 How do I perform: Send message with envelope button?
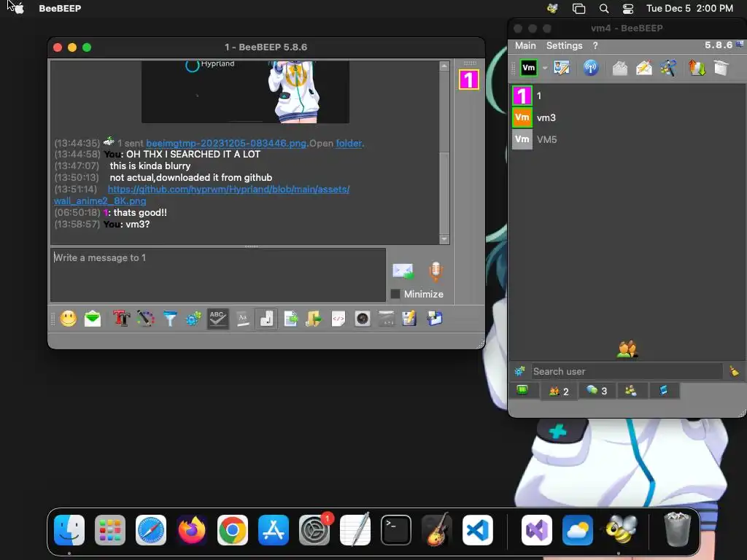tap(403, 271)
